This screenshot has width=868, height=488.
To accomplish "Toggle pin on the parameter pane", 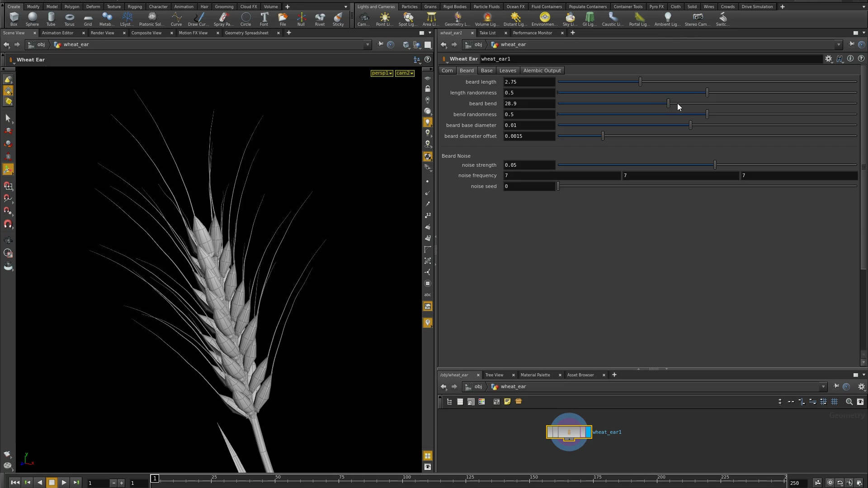I will [x=852, y=44].
